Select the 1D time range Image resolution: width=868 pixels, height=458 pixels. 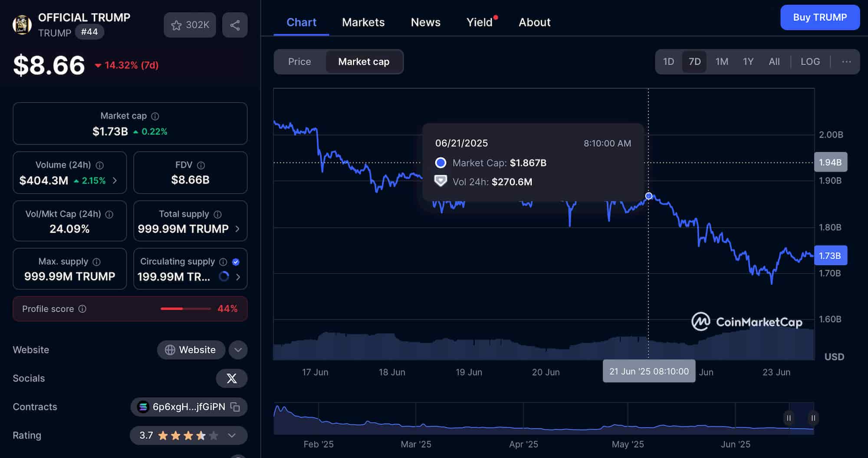668,62
